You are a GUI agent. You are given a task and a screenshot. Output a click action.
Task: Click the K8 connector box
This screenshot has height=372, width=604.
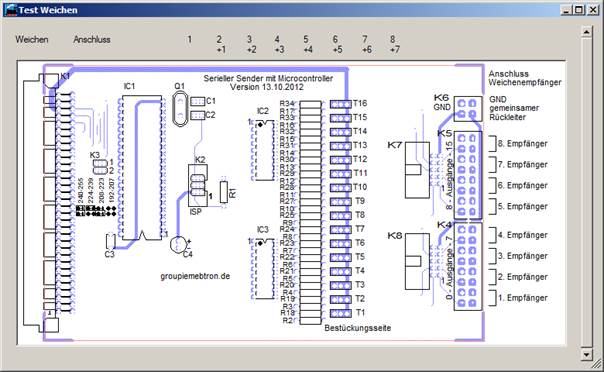[417, 261]
